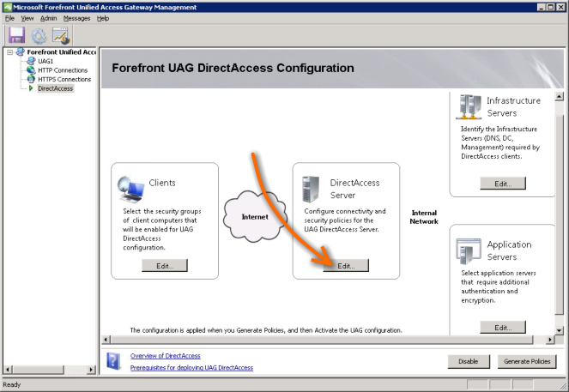Click the Infrastructure Servers icon
This screenshot has width=569, height=392.
469,106
